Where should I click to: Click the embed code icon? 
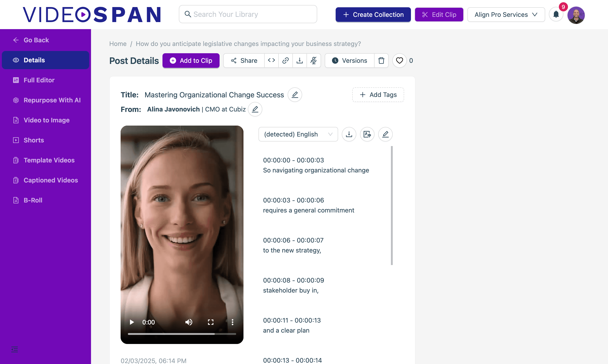coord(271,60)
